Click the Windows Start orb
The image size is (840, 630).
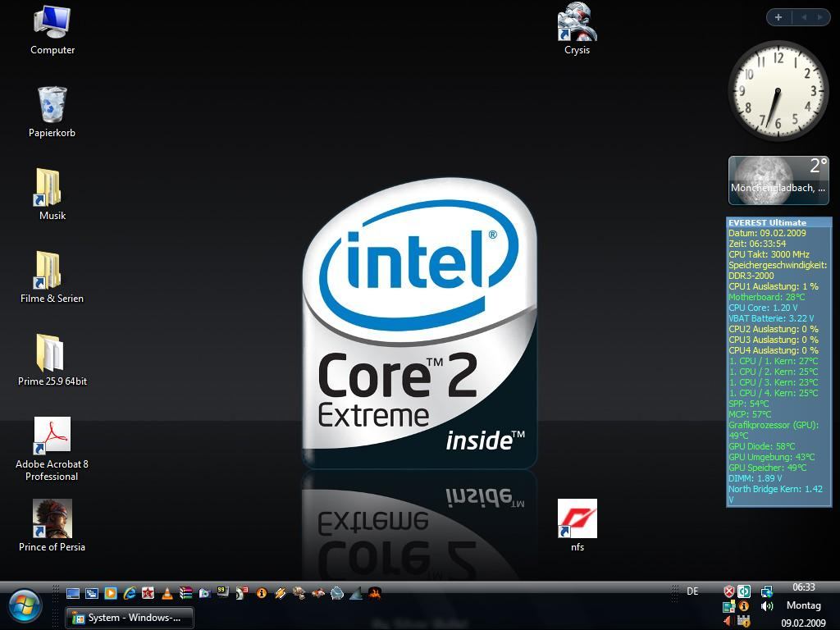[x=24, y=606]
